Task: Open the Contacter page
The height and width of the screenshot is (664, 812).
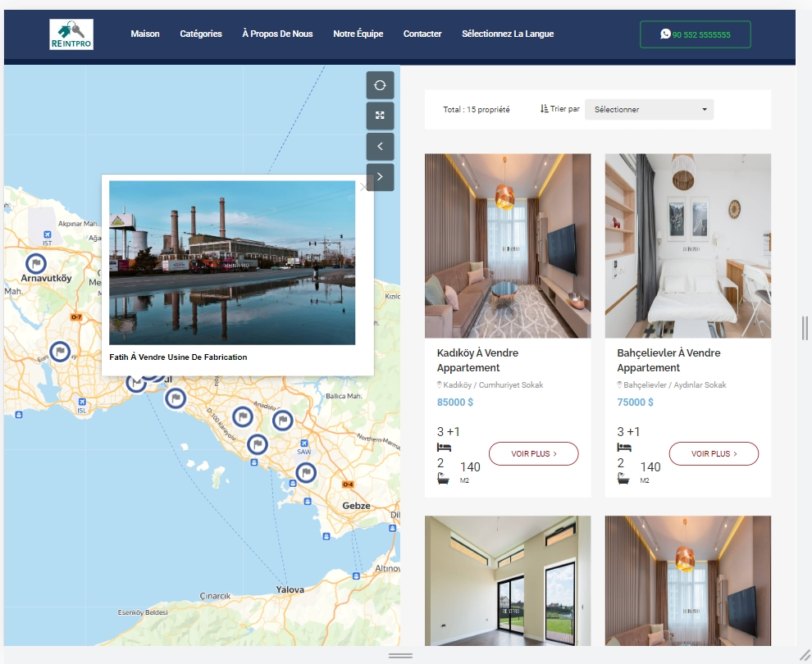Action: [x=422, y=34]
